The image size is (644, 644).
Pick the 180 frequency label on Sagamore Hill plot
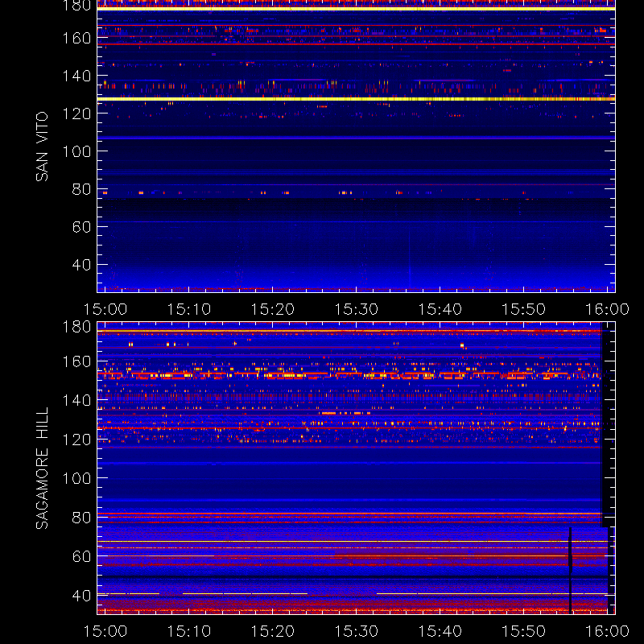click(76, 327)
